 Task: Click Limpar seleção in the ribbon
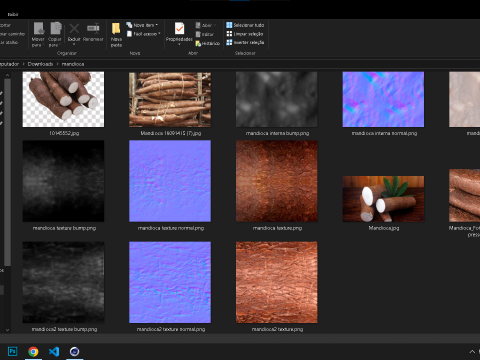pos(245,34)
